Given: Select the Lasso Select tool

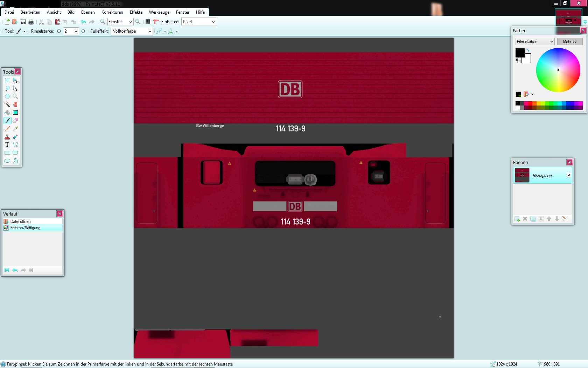Looking at the screenshot, I should tap(7, 88).
